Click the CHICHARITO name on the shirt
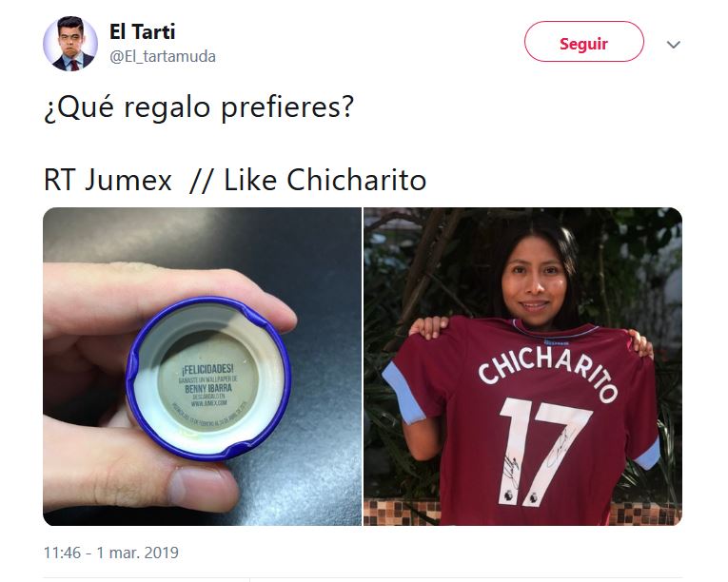Image resolution: width=728 pixels, height=582 pixels. click(x=548, y=371)
